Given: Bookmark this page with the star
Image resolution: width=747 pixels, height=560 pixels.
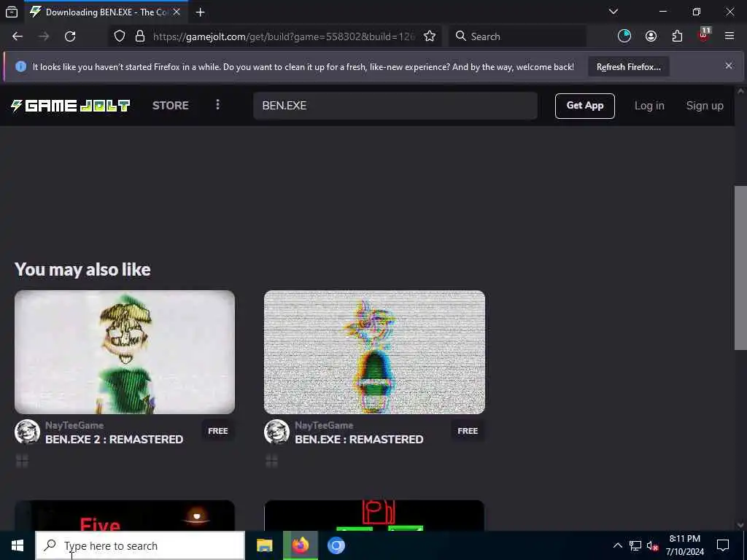Looking at the screenshot, I should [x=429, y=36].
